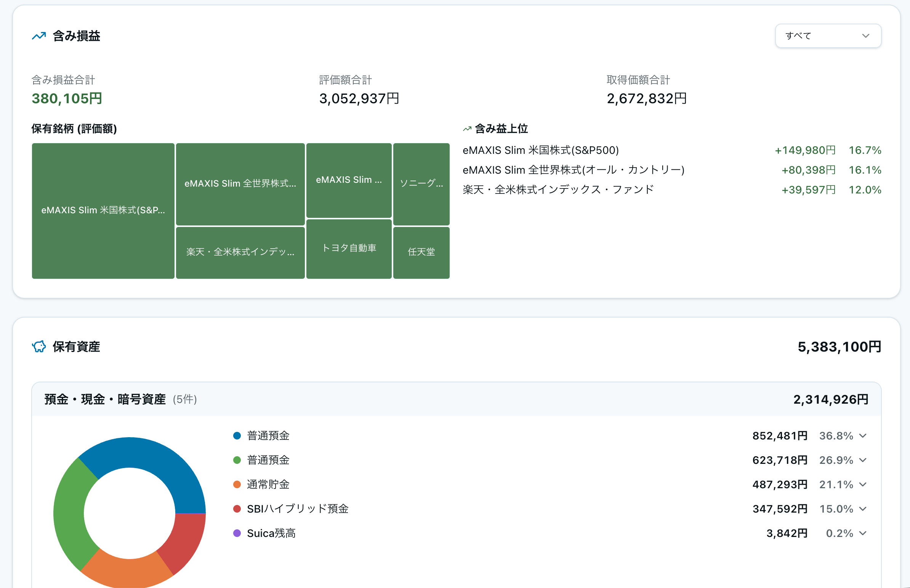Viewport: 910px width, 588px height.
Task: Click the small trend icon beside 含み益上位
Action: [467, 129]
